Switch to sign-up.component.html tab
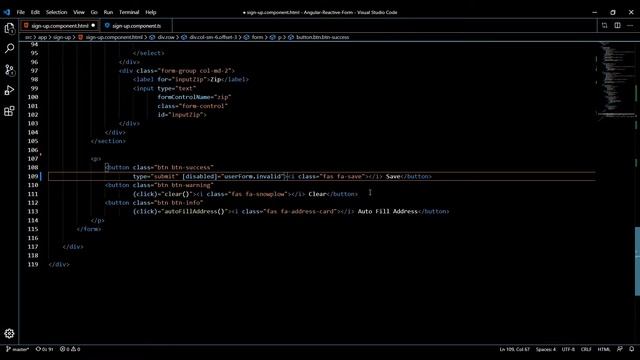The image size is (640, 360). click(60, 26)
